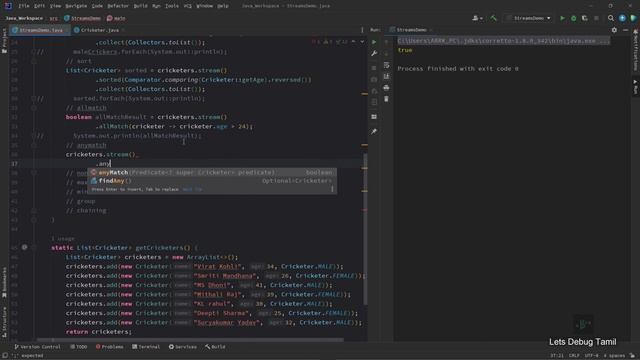
Task: Toggle scroll to end in Run console
Action: [x=386, y=76]
